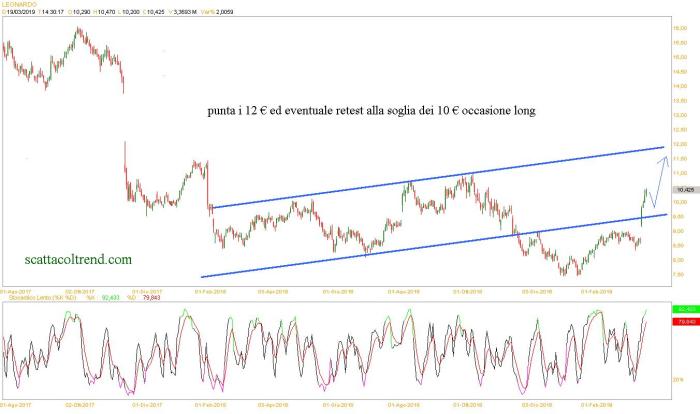Click the high price 10,470
Image resolution: width=700 pixels, height=414 pixels.
pos(106,12)
